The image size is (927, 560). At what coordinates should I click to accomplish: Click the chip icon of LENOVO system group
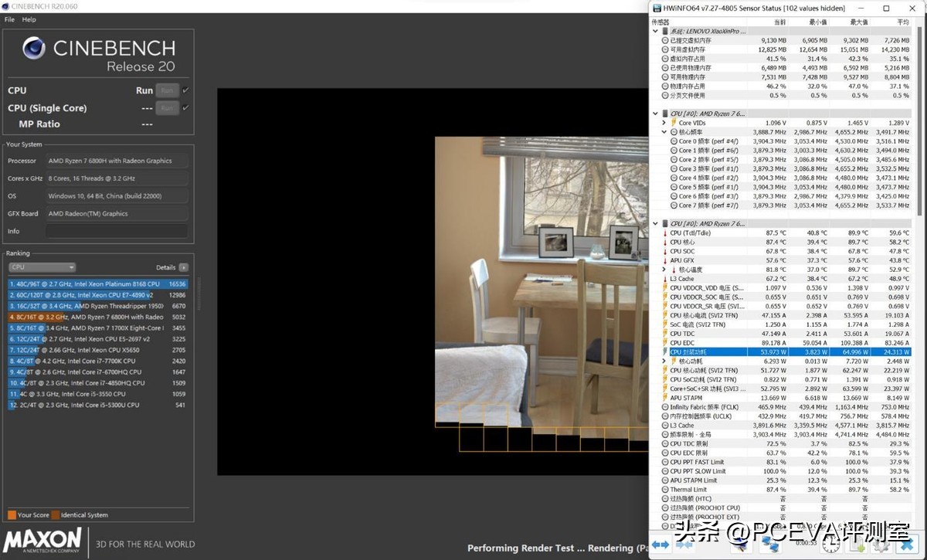665,32
